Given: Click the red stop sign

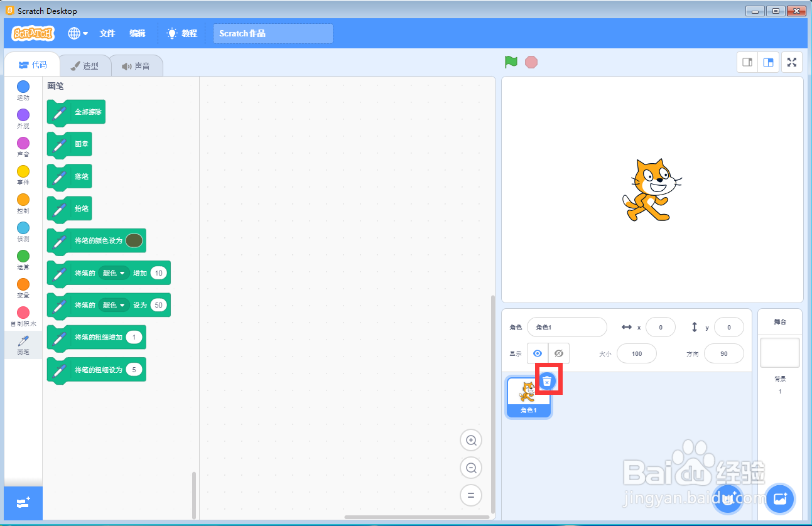Looking at the screenshot, I should (x=531, y=62).
